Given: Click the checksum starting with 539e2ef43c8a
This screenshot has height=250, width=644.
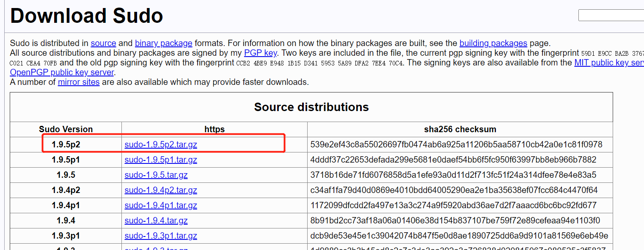Looking at the screenshot, I should tap(456, 145).
